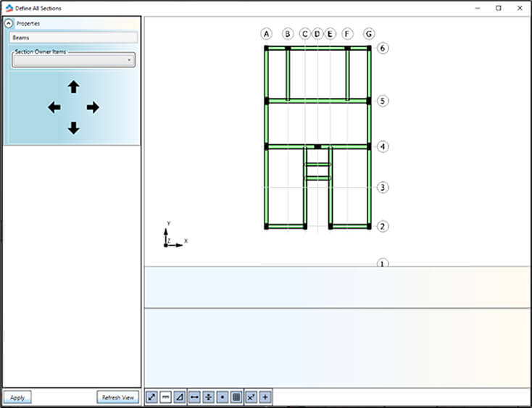
Task: Click grid line label 6 bubble
Action: [383, 48]
